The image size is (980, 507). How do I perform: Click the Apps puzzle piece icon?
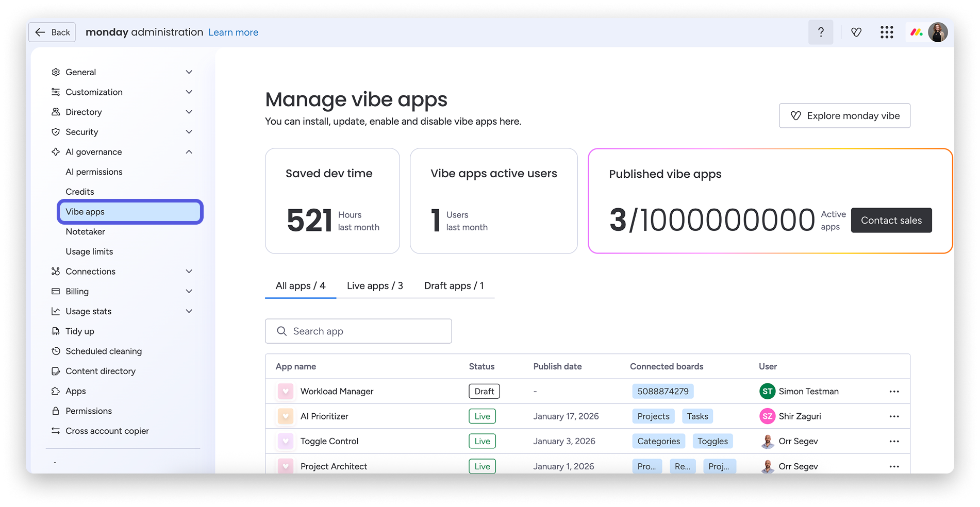tap(56, 391)
